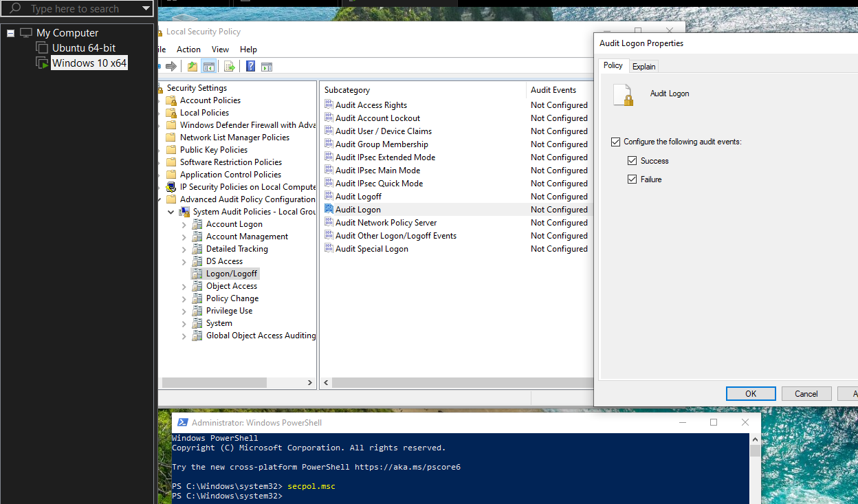Image resolution: width=858 pixels, height=504 pixels.
Task: Uncheck the Failure audit event checkbox
Action: 632,179
